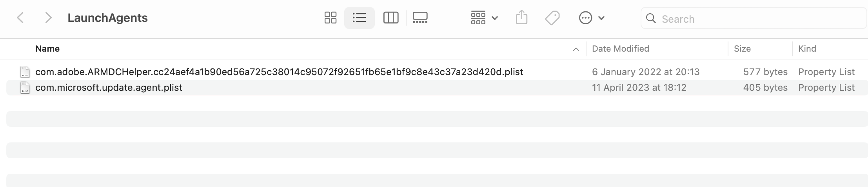Switch to gallery view

pos(420,18)
